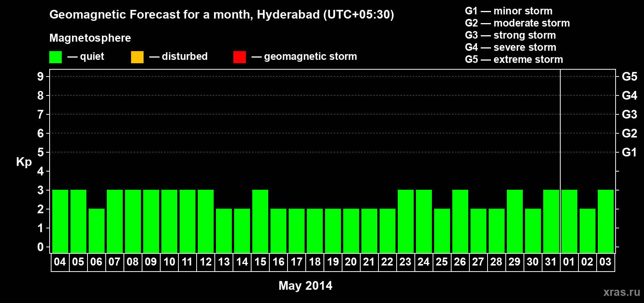Click date label 07 on axis
The height and width of the screenshot is (303, 644).
(114, 262)
